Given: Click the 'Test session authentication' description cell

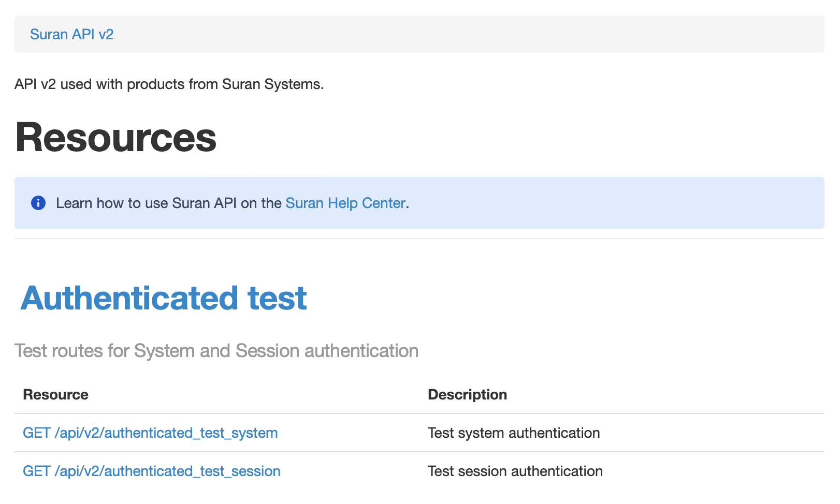Looking at the screenshot, I should (515, 471).
